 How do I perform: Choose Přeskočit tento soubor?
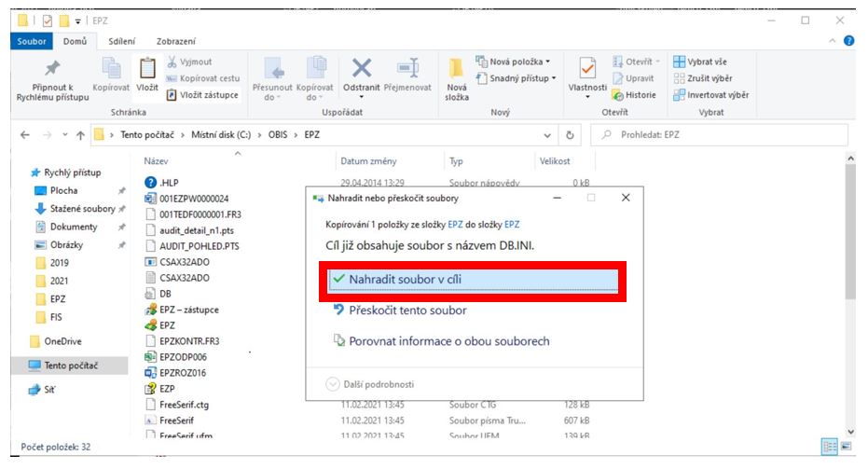407,310
